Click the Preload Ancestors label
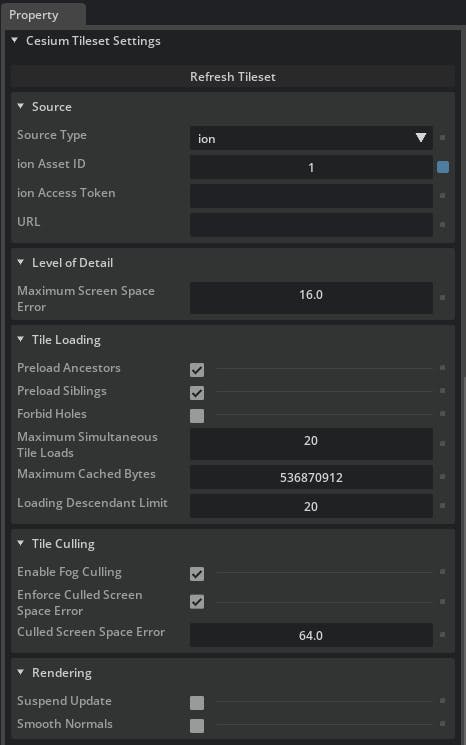466x745 pixels. (69, 368)
